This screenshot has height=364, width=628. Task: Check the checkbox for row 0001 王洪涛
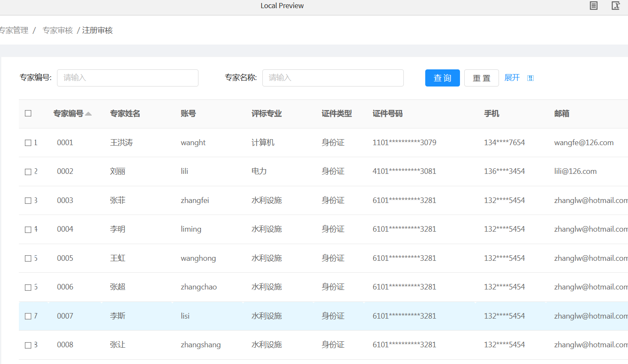pos(28,143)
